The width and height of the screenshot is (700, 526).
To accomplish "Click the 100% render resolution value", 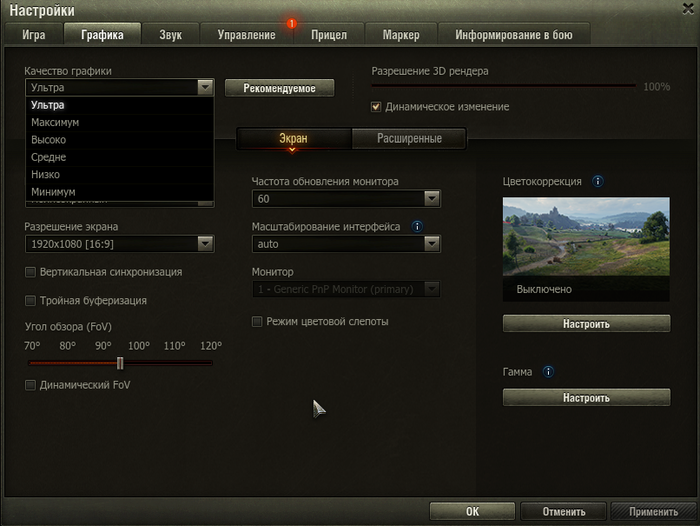I will tap(657, 87).
